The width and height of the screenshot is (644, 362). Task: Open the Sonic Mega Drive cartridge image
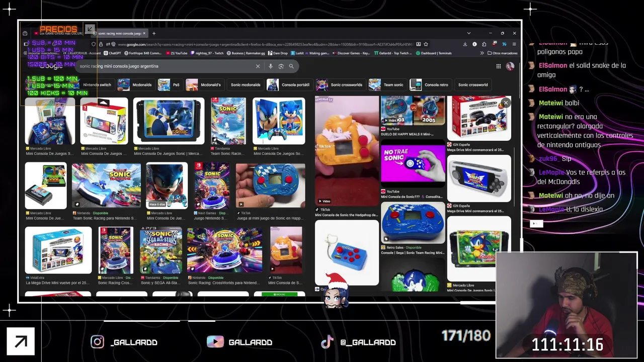click(479, 249)
